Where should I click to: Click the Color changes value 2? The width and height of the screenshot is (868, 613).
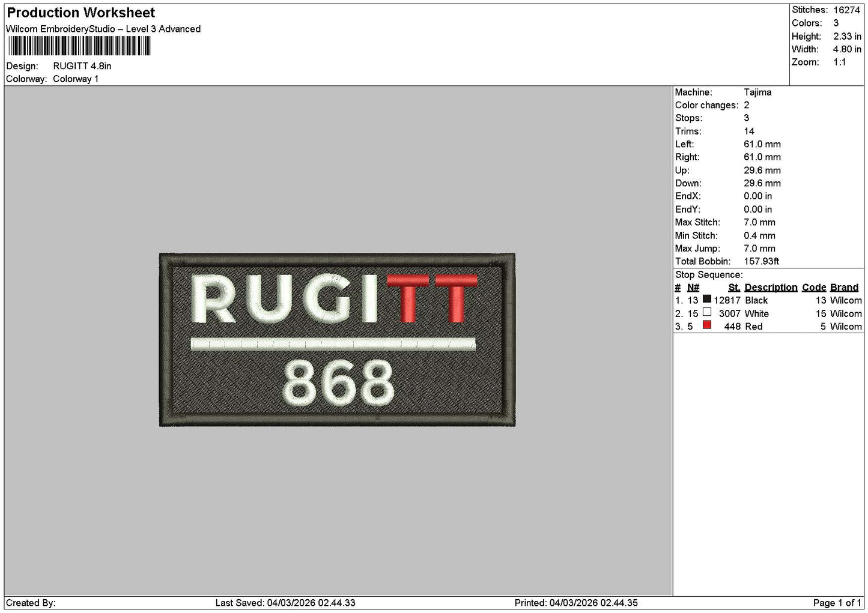[747, 105]
